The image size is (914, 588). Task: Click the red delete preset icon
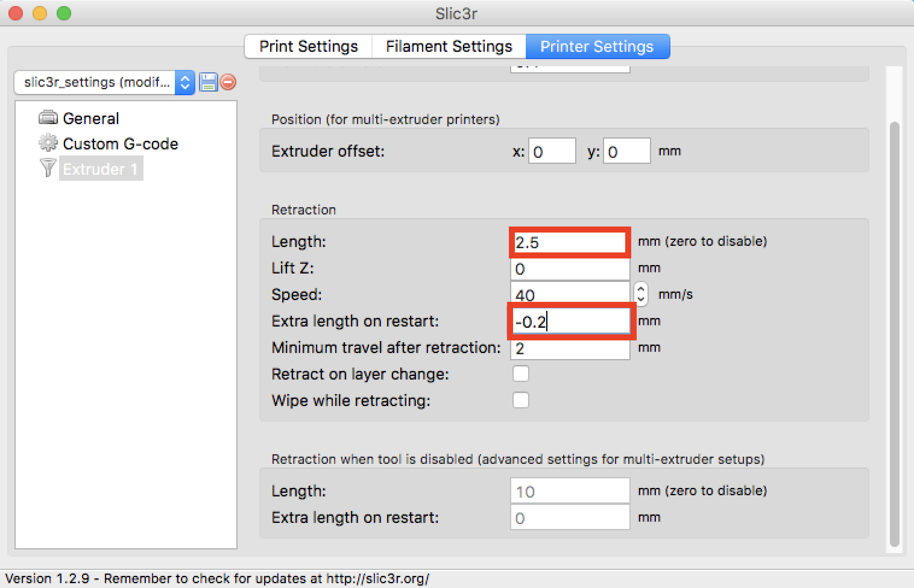228,82
